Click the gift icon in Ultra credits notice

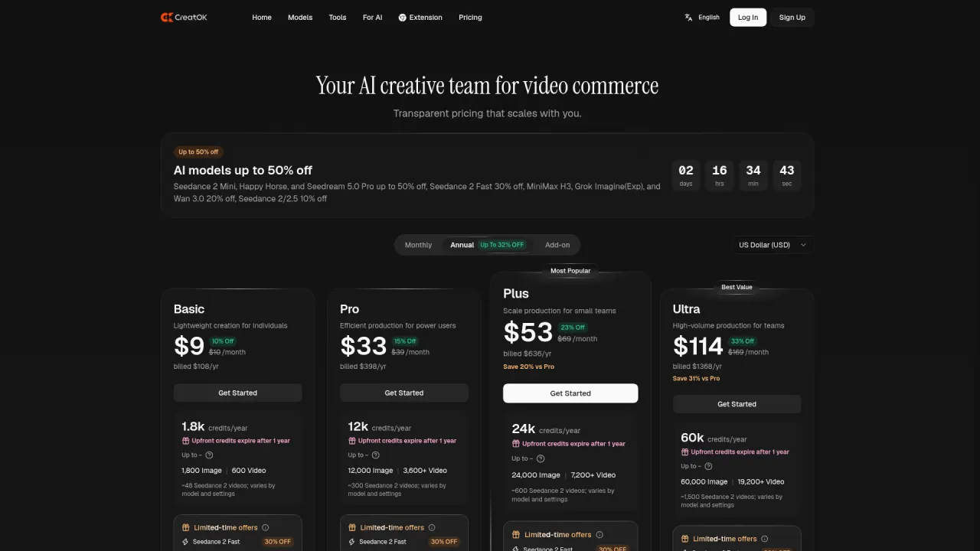tap(684, 452)
